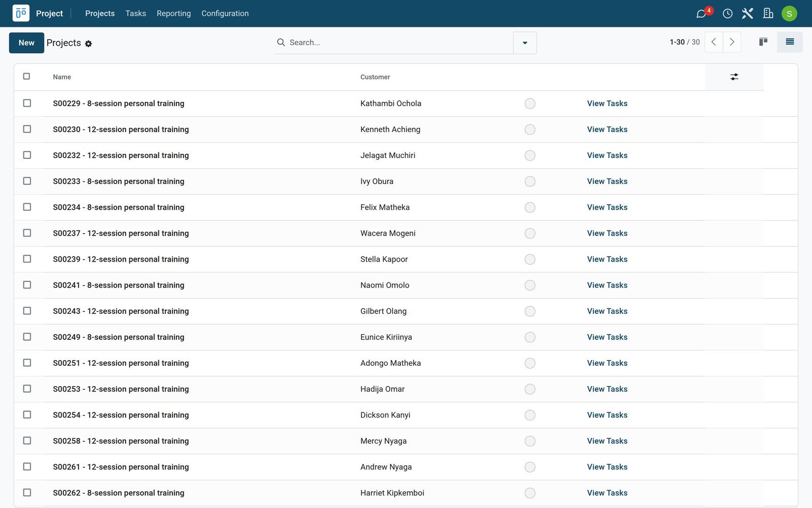
Task: Open the activities clock icon
Action: (727, 14)
